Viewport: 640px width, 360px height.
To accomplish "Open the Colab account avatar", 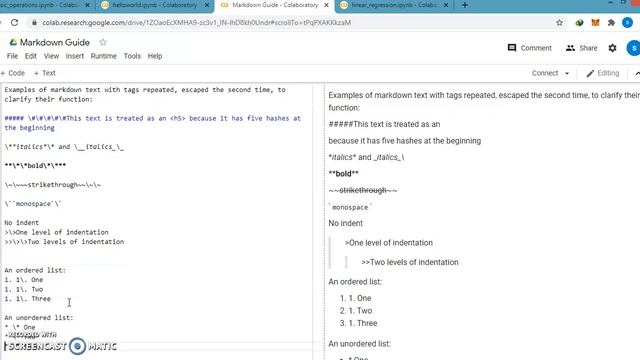I will tap(633, 48).
